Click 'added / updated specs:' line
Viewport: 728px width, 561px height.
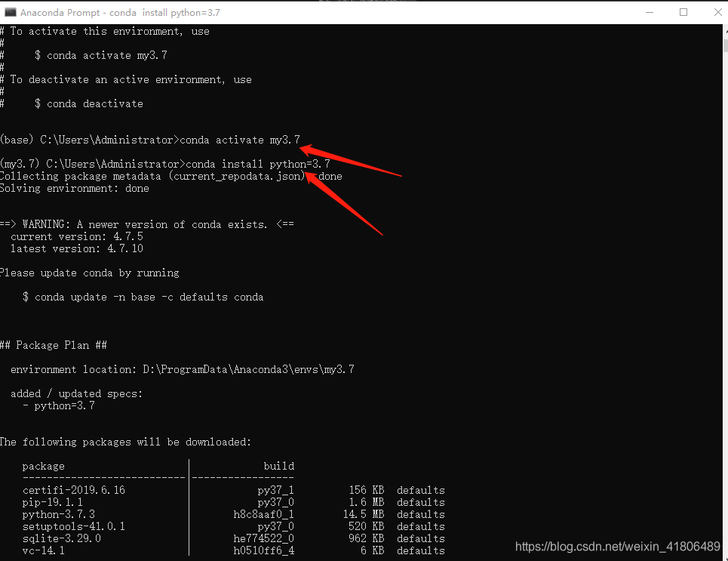(77, 393)
